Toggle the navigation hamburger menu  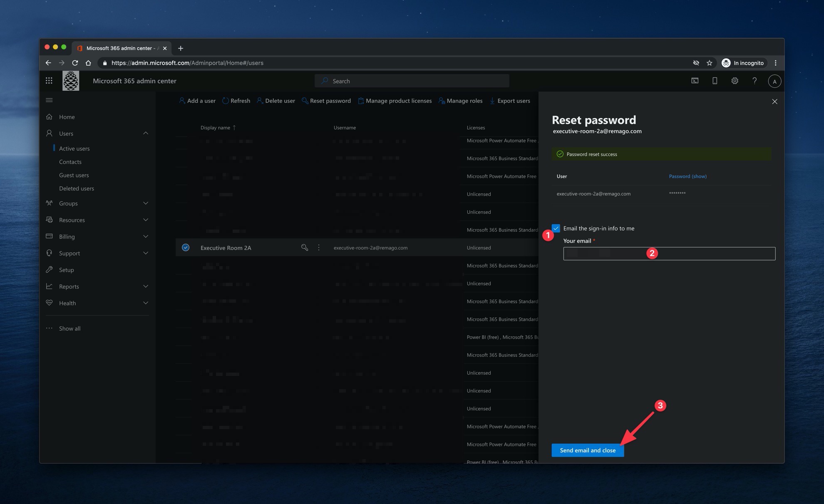(x=49, y=100)
